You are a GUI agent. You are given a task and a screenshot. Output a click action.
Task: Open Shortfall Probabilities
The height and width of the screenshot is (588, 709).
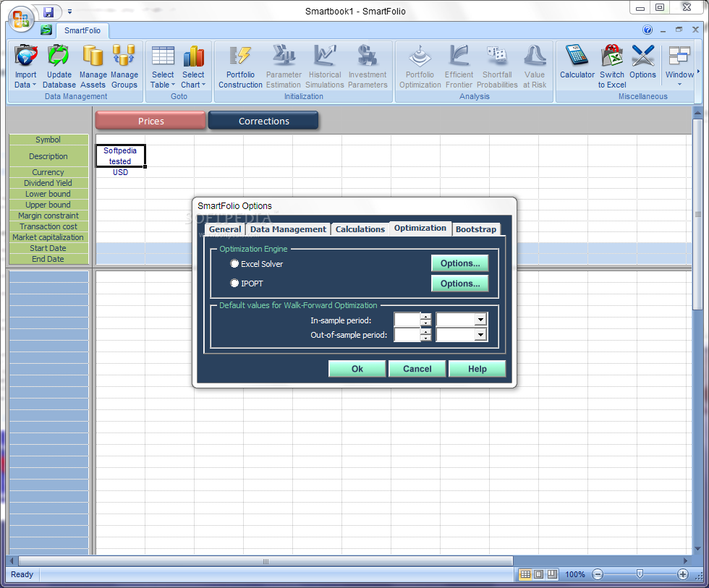[497, 67]
